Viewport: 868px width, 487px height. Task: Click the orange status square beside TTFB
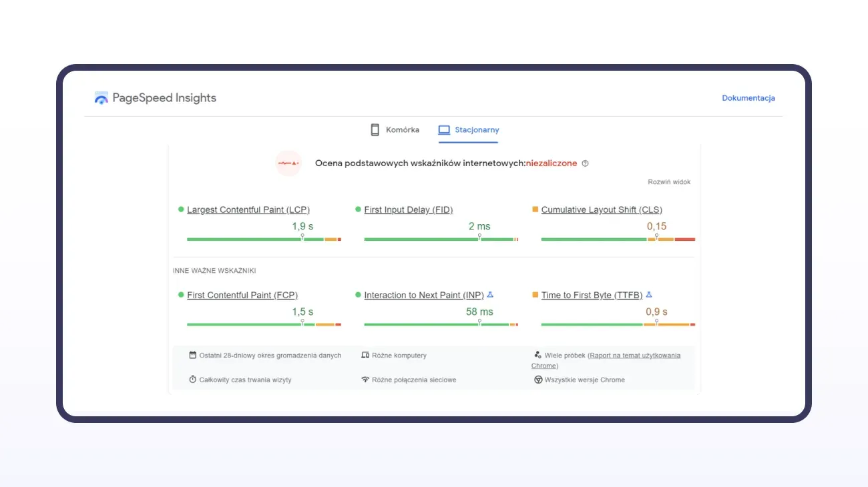[x=535, y=294]
